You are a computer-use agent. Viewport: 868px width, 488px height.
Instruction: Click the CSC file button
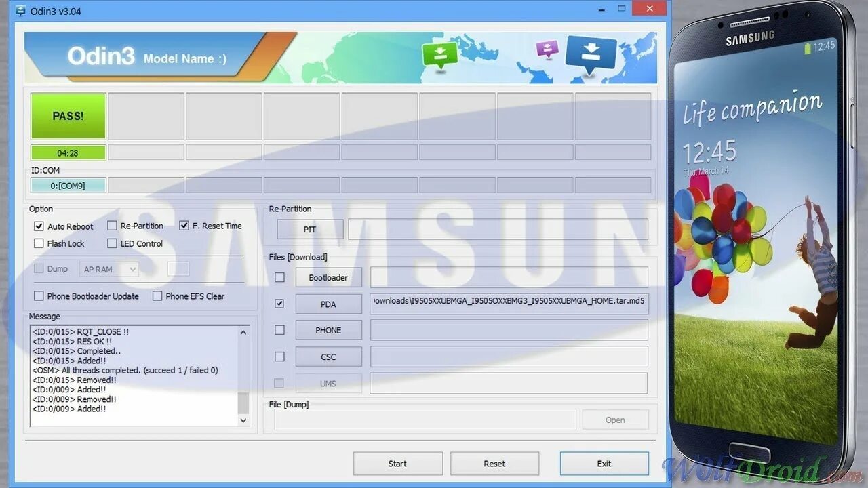click(328, 357)
